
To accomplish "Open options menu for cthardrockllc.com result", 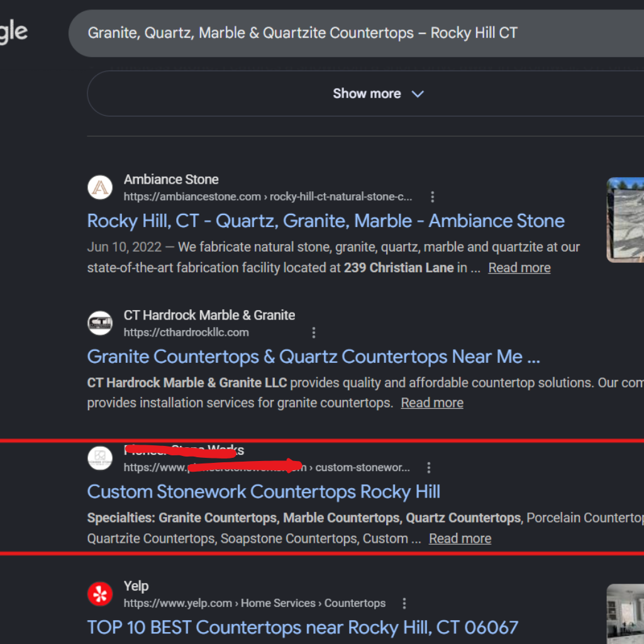I will pyautogui.click(x=314, y=332).
